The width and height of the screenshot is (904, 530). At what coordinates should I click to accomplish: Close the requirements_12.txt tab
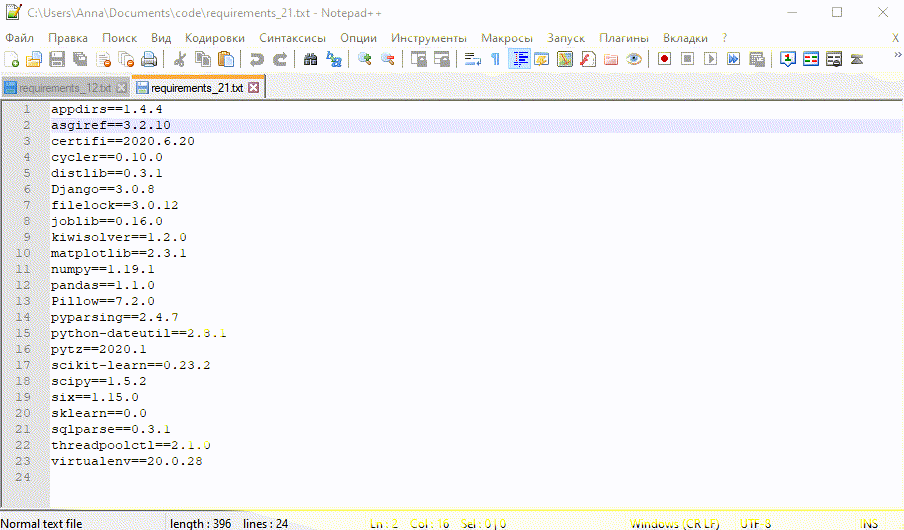(121, 88)
